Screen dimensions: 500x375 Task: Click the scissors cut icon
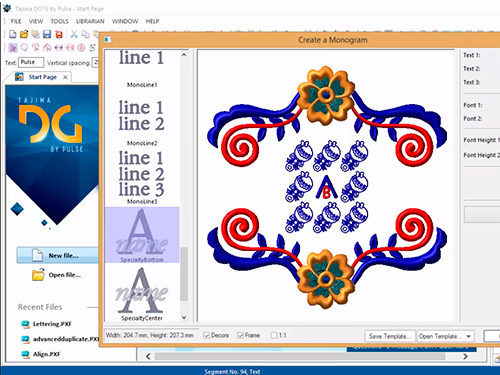74,34
